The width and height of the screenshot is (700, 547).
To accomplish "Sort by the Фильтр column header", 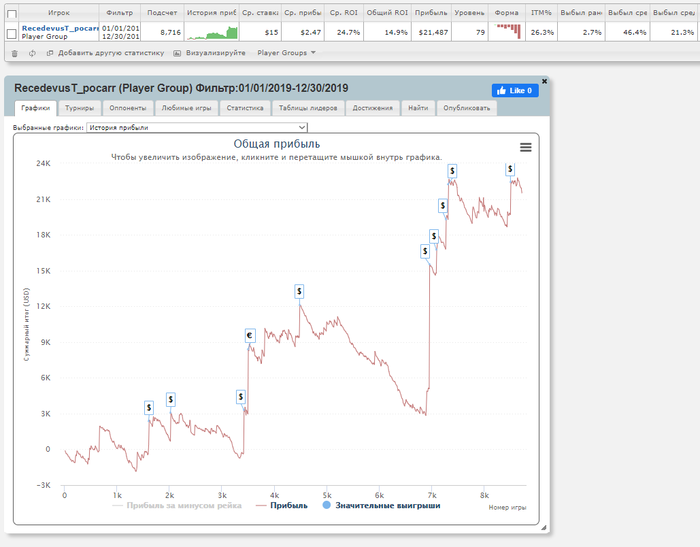I will pos(120,13).
